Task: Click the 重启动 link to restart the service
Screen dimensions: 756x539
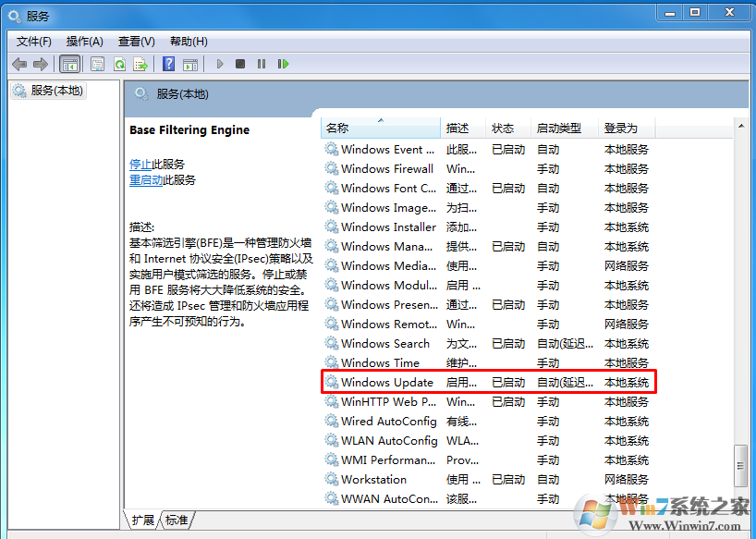Action: 146,180
